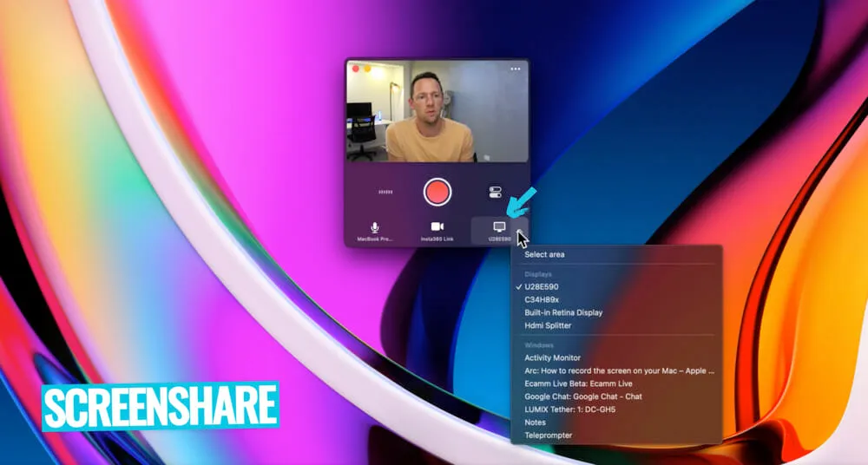The width and height of the screenshot is (868, 465).
Task: Select the checked U28E590 display
Action: pos(542,286)
